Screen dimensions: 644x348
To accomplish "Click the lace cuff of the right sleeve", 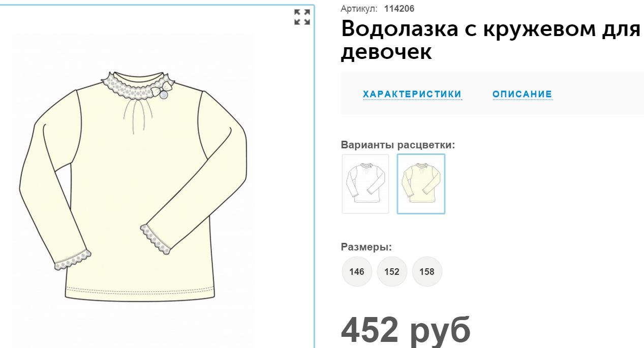I will coord(156,238).
